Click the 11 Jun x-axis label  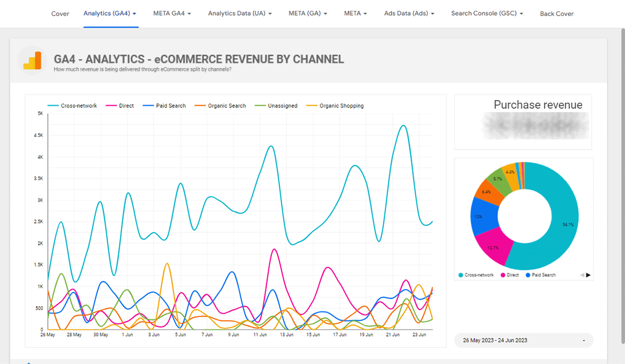tap(260, 335)
